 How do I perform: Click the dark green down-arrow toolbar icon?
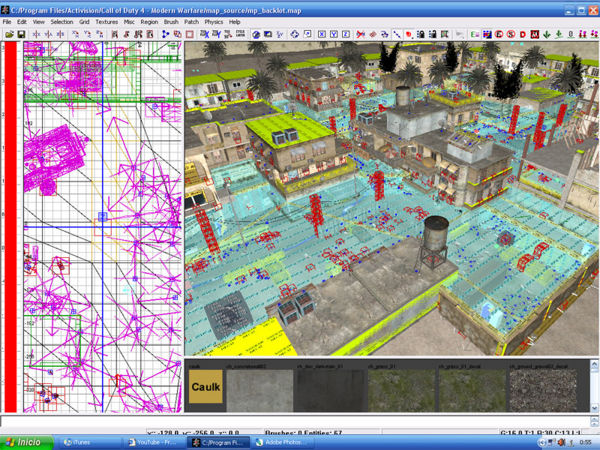(x=547, y=34)
